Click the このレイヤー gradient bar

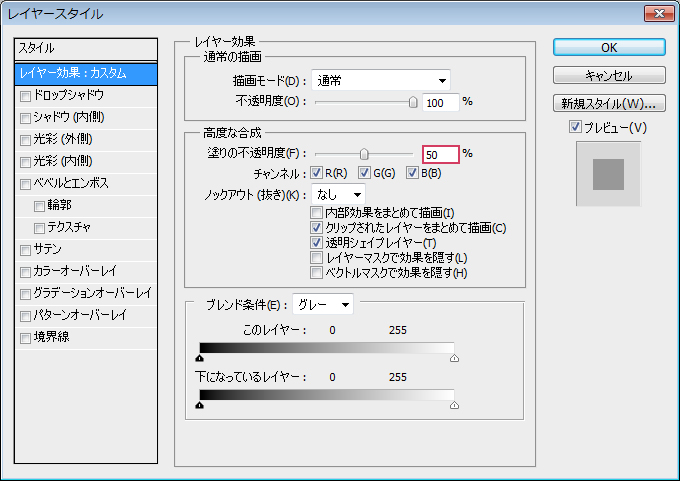point(327,348)
